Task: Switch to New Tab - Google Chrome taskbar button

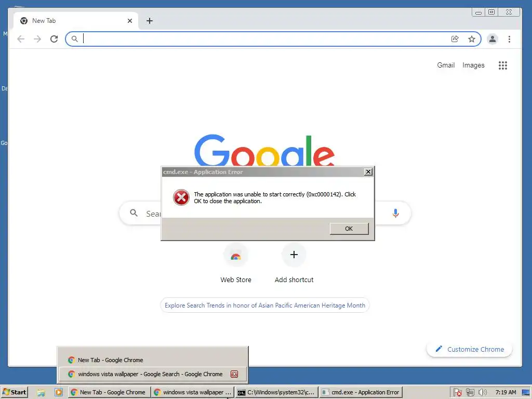Action: click(109, 392)
